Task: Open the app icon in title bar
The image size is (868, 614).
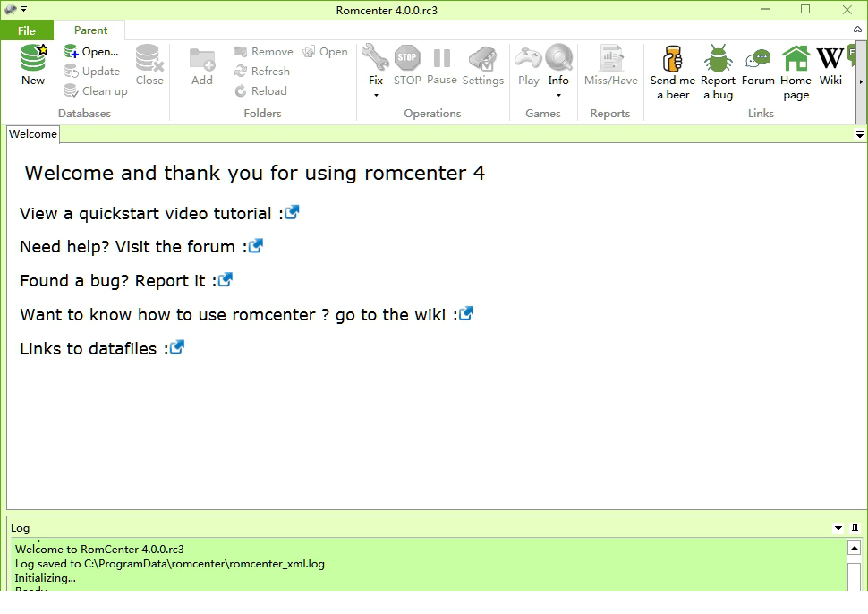Action: pos(11,9)
